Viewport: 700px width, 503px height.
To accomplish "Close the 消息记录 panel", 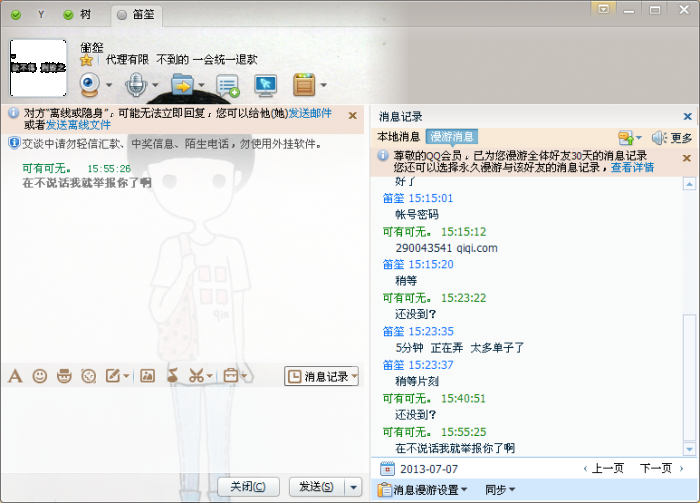I will [x=688, y=116].
